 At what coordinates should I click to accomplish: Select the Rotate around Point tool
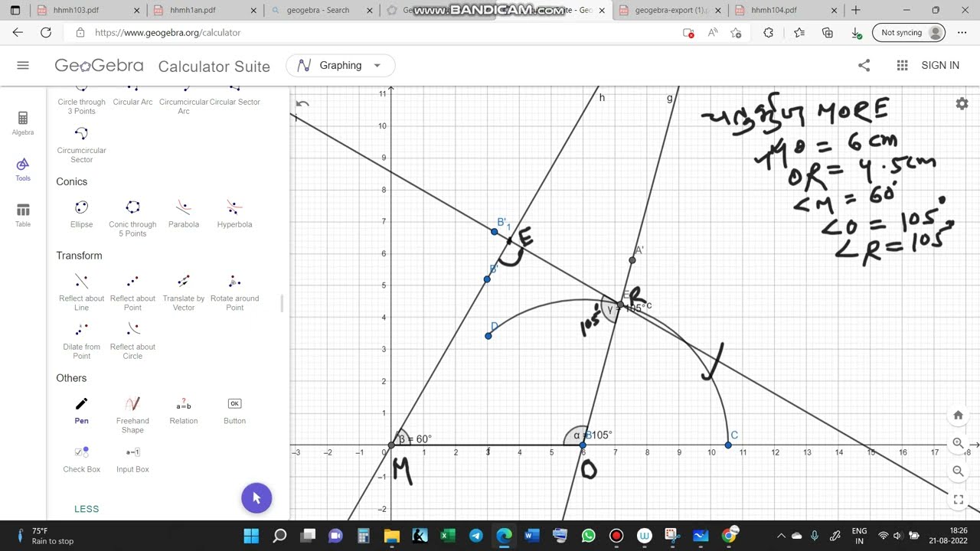click(234, 292)
